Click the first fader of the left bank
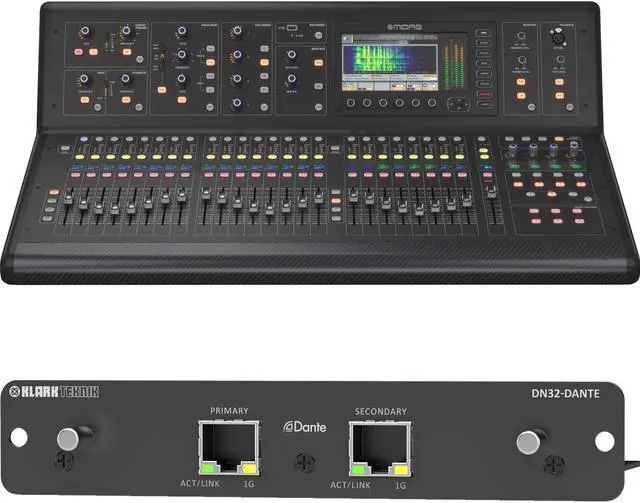The image size is (640, 503). (68, 196)
